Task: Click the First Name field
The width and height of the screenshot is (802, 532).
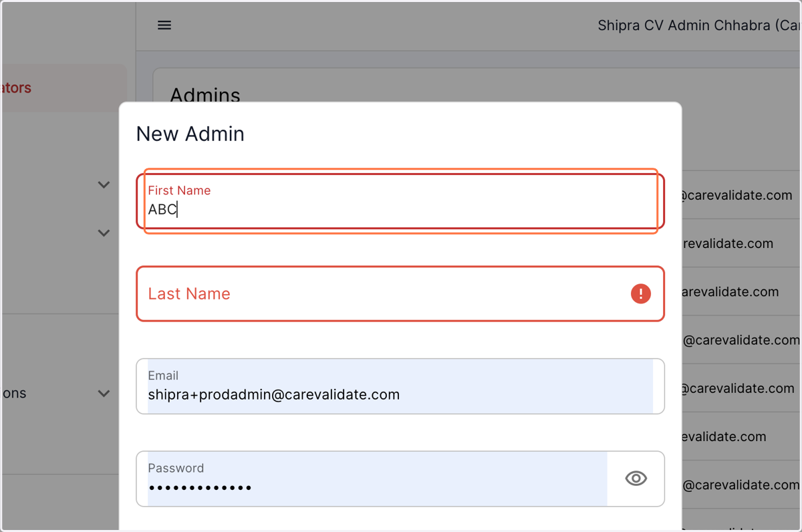Action: pyautogui.click(x=400, y=201)
